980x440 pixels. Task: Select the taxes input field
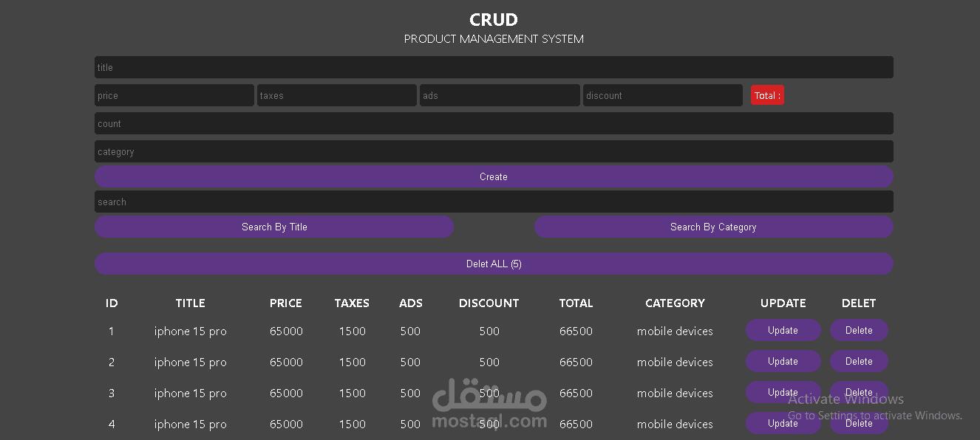[337, 95]
